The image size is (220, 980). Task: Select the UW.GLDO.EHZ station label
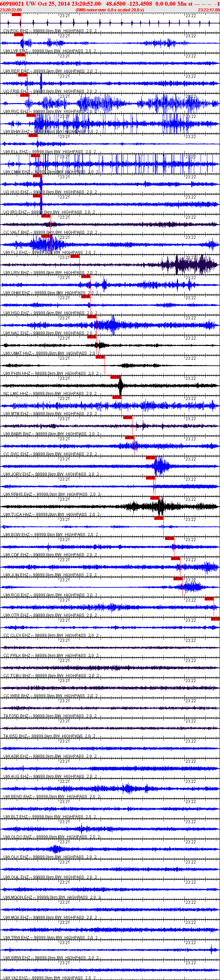(x=51, y=837)
